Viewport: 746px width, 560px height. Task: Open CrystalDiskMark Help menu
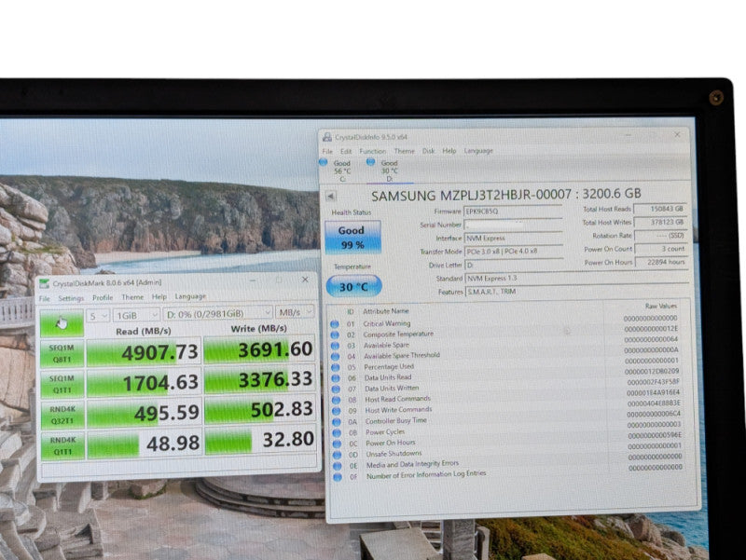click(159, 296)
